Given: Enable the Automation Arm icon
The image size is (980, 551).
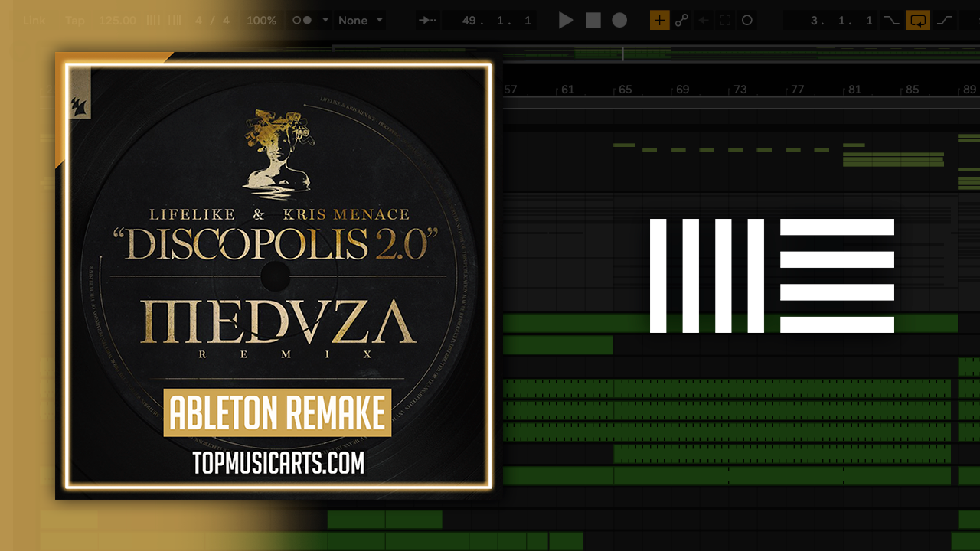Looking at the screenshot, I should click(681, 21).
